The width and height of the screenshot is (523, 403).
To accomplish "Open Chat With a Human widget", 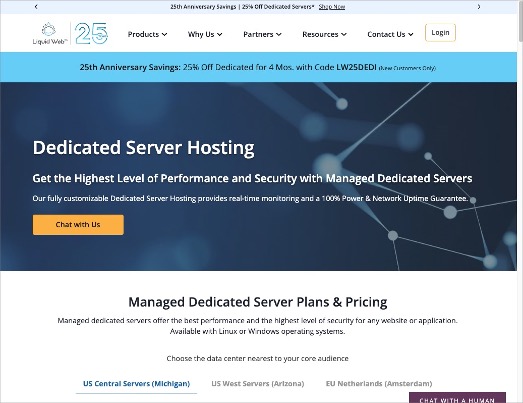I will pos(457,398).
